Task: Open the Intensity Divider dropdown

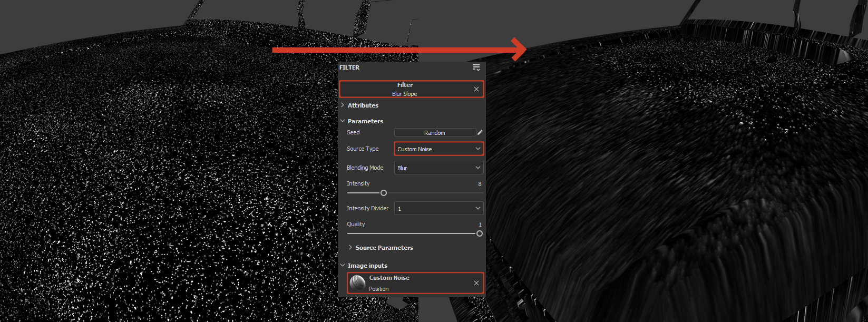Action: 438,209
